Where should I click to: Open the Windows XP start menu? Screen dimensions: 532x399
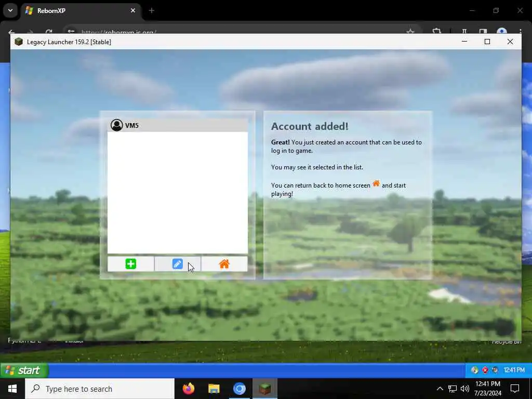point(24,370)
